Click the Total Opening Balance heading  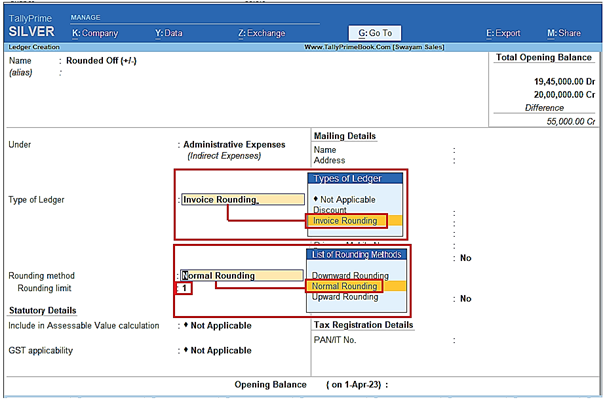(544, 57)
